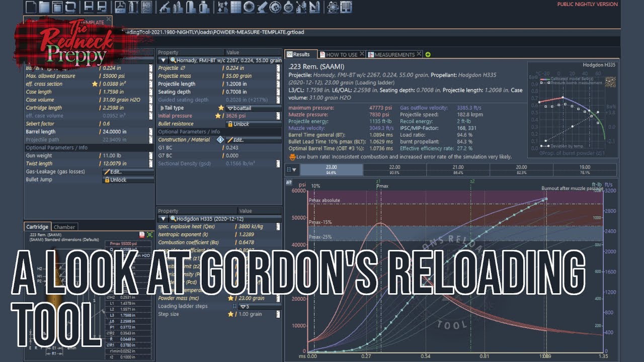The width and height of the screenshot is (644, 362).
Task: Click the unit ruler icon for Projectile length
Action: coord(278,84)
